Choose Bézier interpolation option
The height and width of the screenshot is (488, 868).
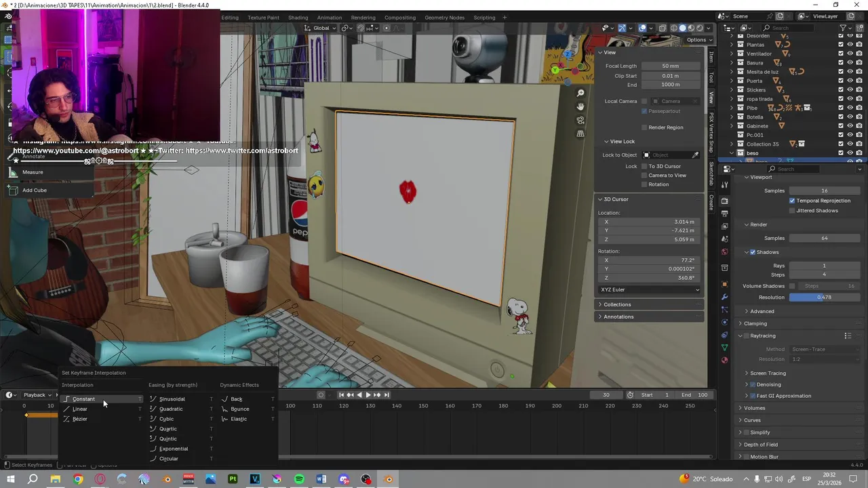pyautogui.click(x=102, y=419)
